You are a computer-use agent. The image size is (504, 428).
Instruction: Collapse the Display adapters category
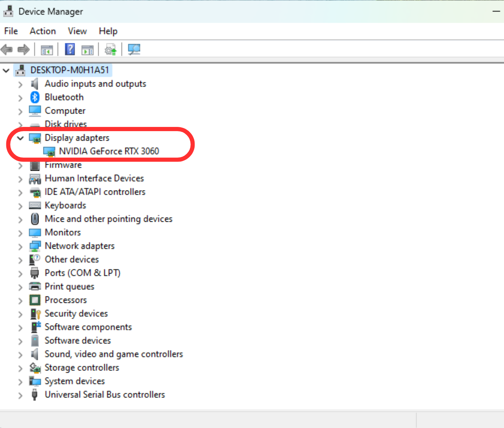click(x=20, y=138)
